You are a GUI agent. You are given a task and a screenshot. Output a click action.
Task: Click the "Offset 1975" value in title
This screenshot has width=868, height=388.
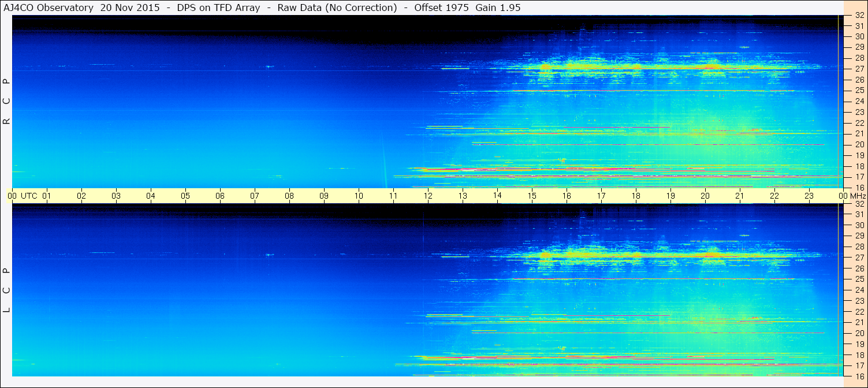(442, 8)
